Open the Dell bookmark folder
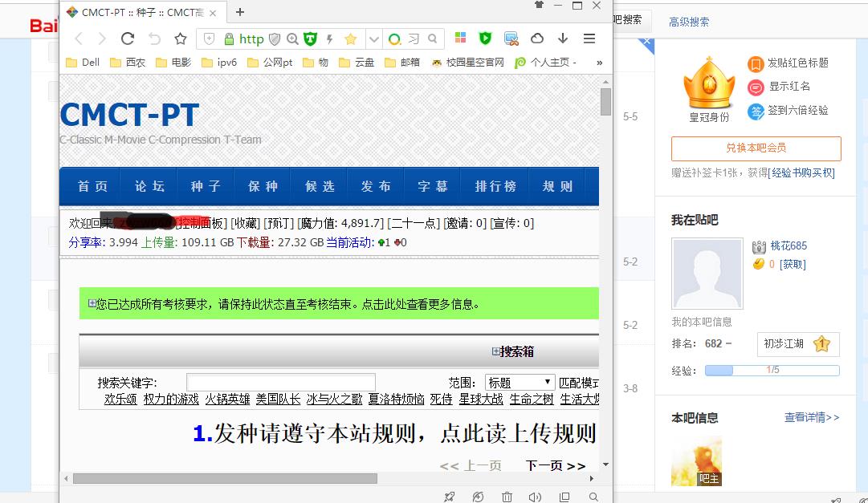 [83, 63]
